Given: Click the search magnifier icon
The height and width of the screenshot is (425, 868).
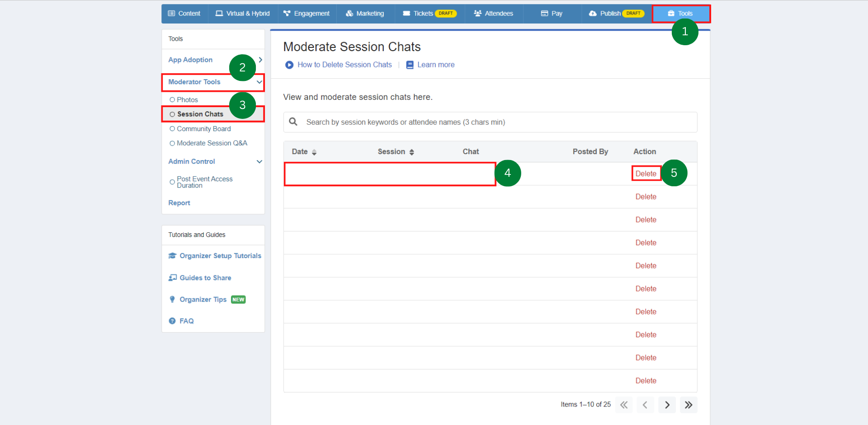Looking at the screenshot, I should (293, 122).
